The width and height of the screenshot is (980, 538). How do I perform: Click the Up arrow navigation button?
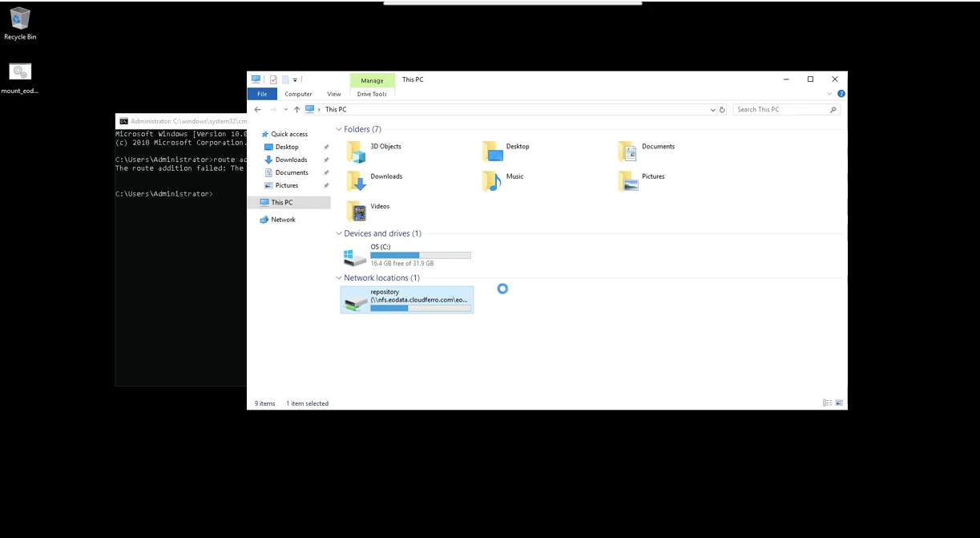[x=296, y=110]
